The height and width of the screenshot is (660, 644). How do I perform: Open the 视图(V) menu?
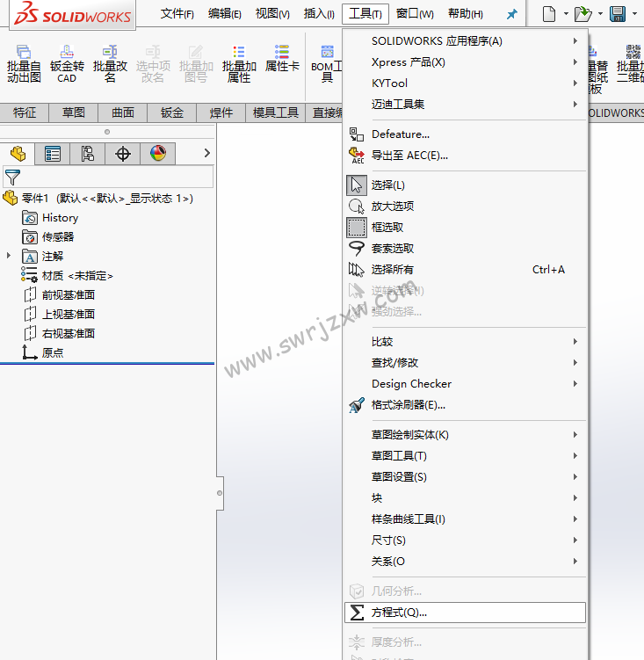(272, 14)
